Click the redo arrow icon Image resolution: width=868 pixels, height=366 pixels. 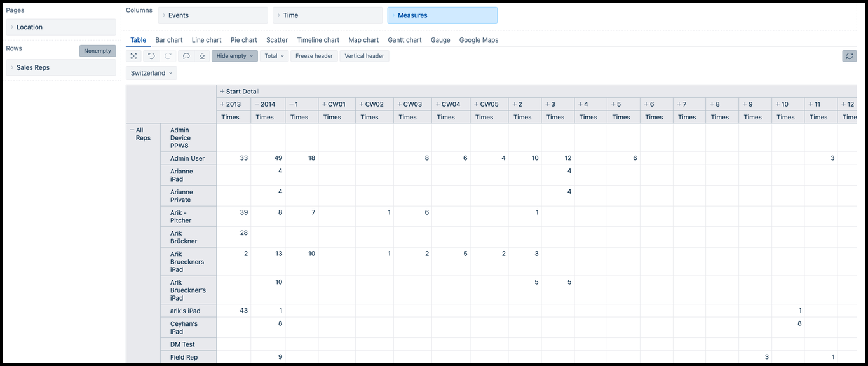[x=168, y=56]
